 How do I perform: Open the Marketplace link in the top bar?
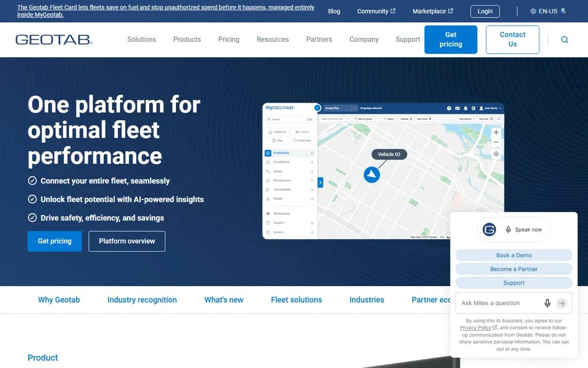[433, 11]
